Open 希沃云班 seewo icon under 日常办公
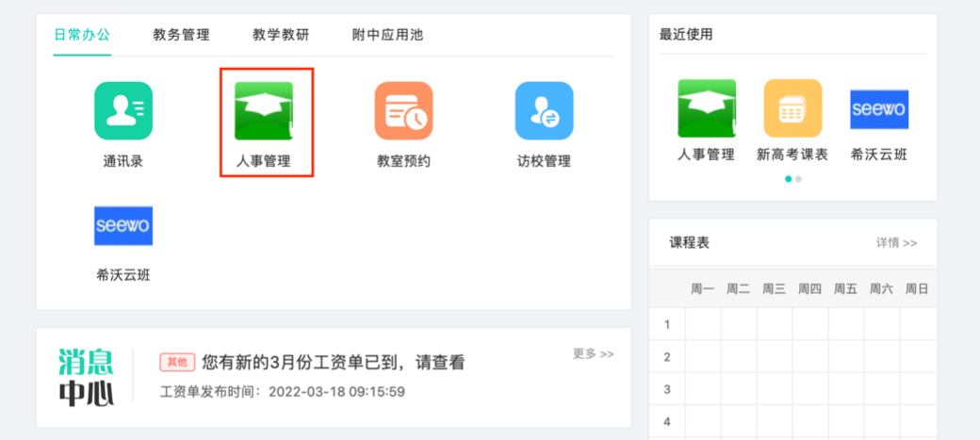The width and height of the screenshot is (980, 440). [x=122, y=226]
